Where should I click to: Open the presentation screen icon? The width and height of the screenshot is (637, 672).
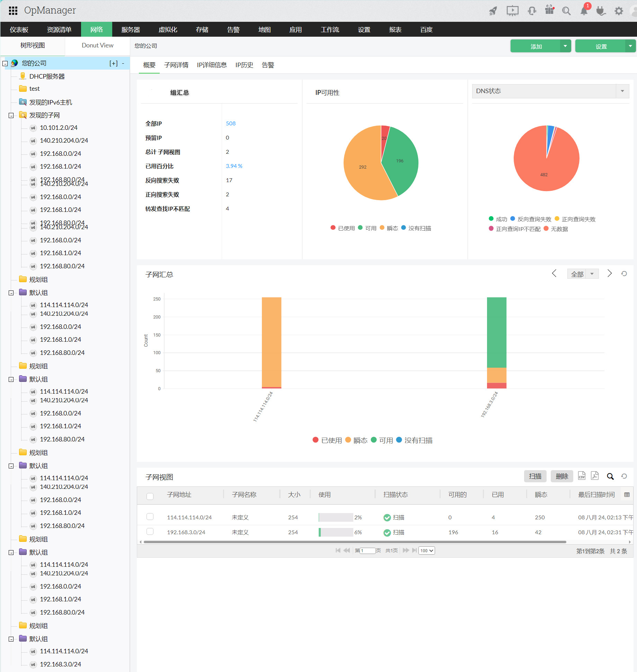(512, 11)
